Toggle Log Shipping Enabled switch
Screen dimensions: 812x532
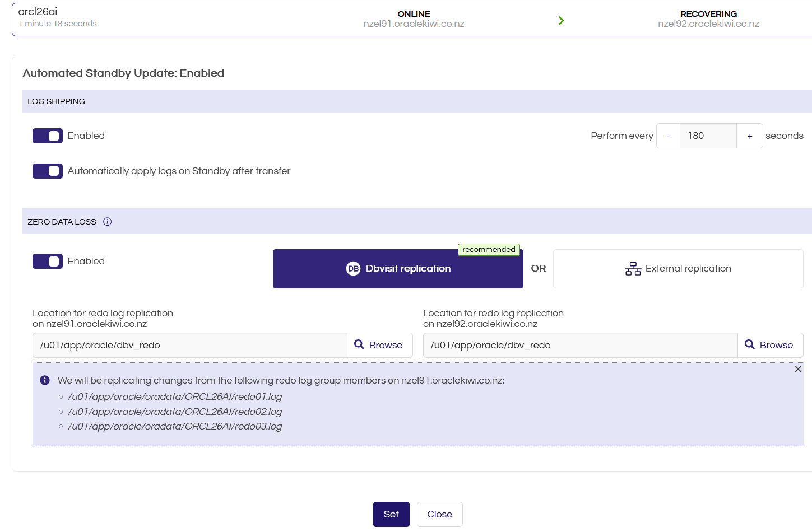[x=48, y=136]
